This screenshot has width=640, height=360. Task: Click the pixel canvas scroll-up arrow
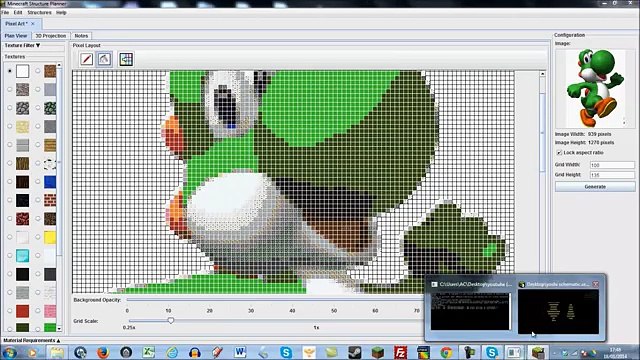pos(542,74)
